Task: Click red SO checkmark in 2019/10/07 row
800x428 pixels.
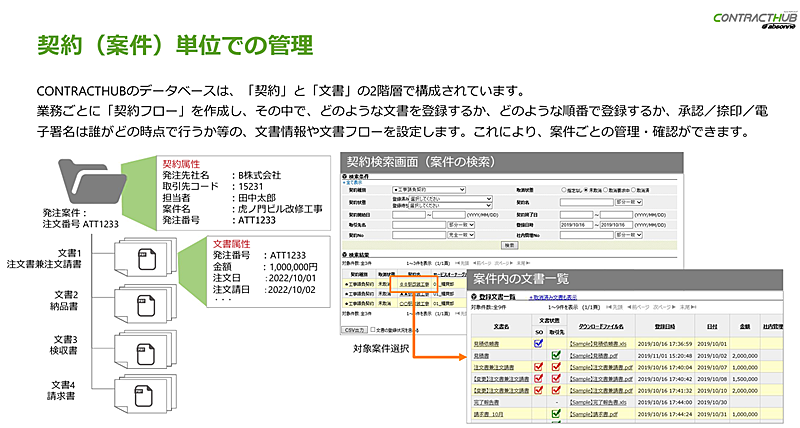Action: pos(538,367)
